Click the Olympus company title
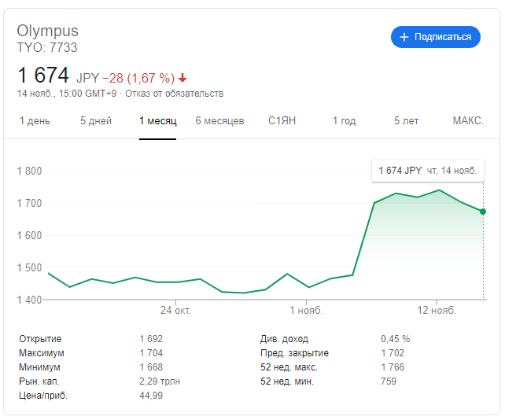This screenshot has height=420, width=505. [48, 31]
